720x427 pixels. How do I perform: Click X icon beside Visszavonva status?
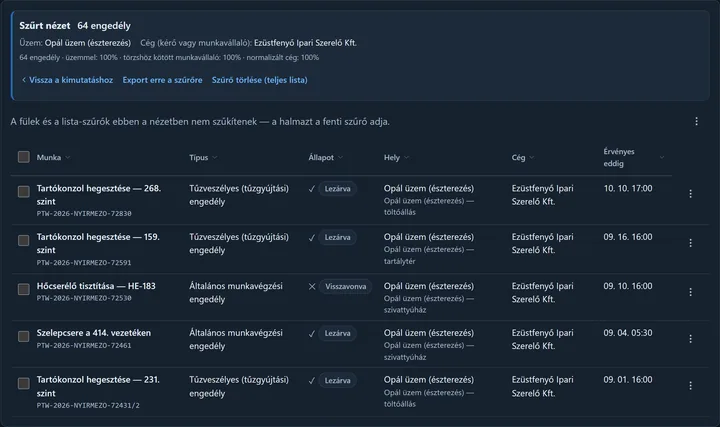tap(312, 287)
